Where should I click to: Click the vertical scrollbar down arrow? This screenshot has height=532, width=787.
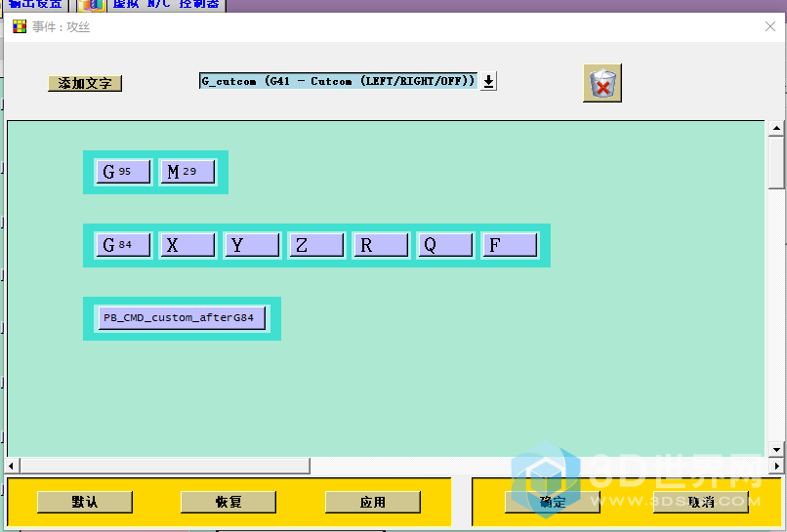point(776,449)
